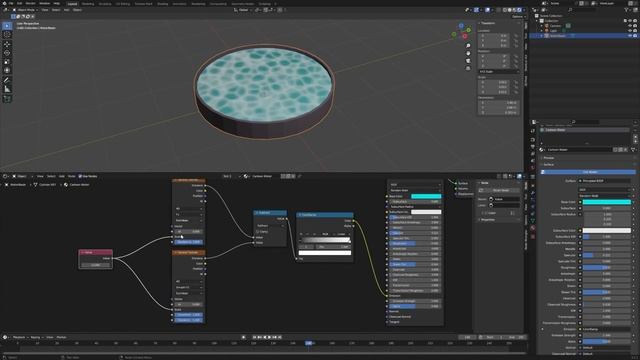Open the timeline Marker menu
The width and height of the screenshot is (640, 360).
click(x=61, y=337)
